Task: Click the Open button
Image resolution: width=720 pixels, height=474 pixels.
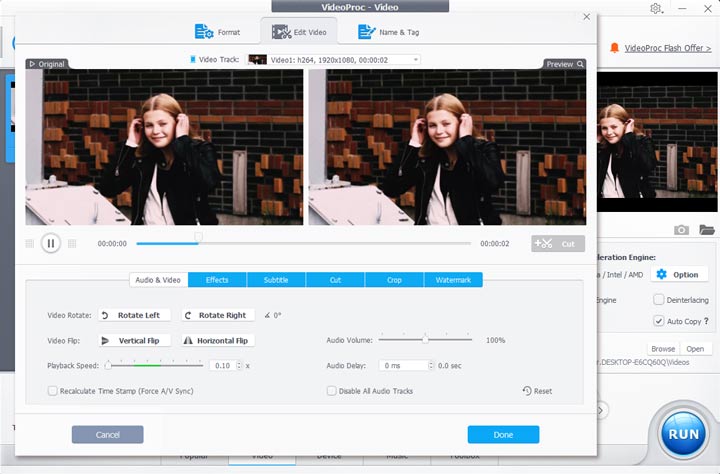Action: tap(695, 349)
